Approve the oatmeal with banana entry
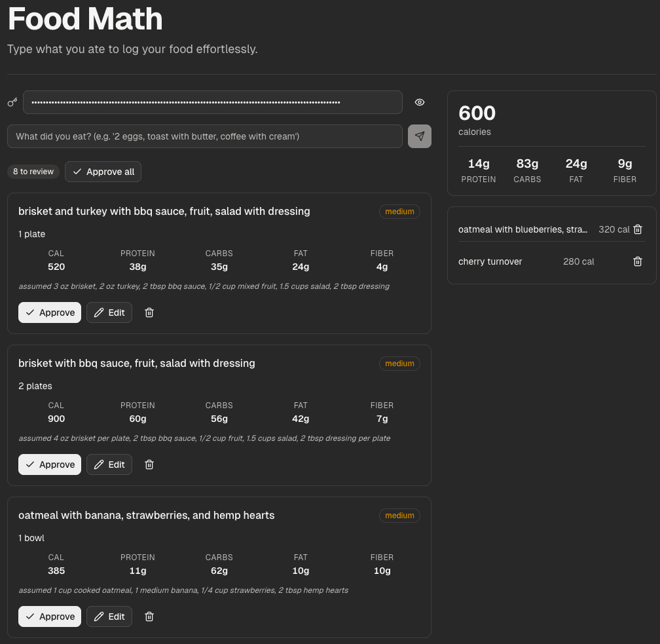Image resolution: width=660 pixels, height=644 pixels. coord(50,616)
